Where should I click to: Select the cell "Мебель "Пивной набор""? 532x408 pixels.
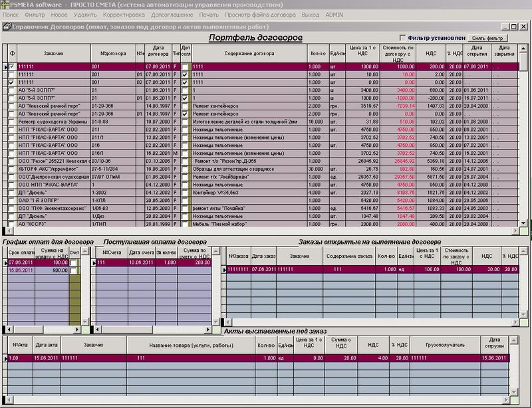pos(250,224)
